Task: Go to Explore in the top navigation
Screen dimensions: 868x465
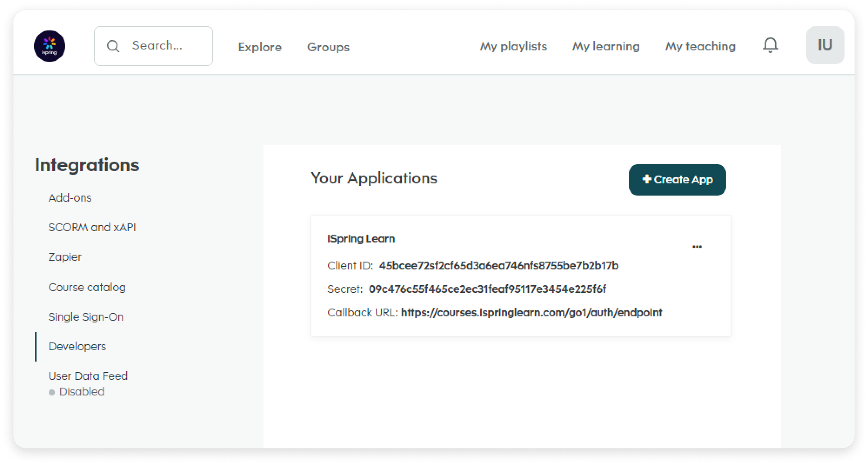Action: coord(260,47)
